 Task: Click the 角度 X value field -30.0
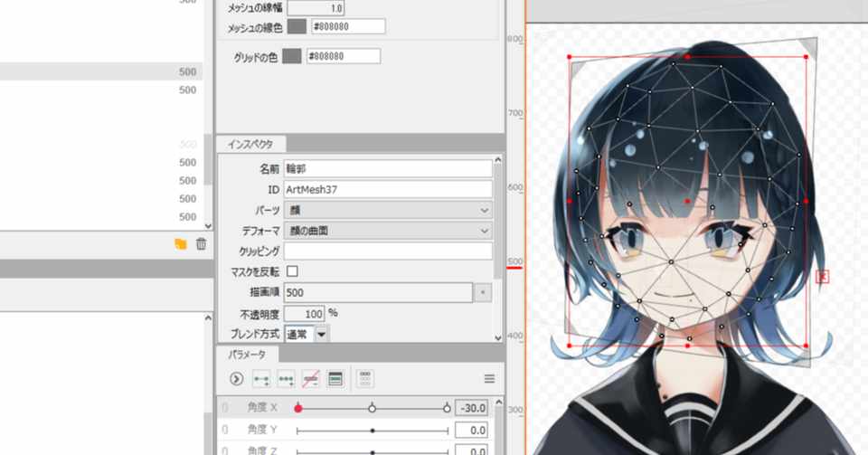tap(471, 409)
